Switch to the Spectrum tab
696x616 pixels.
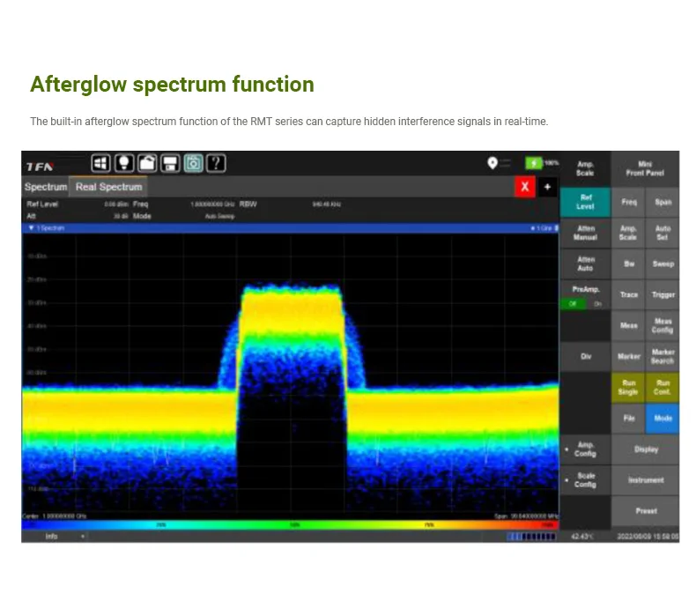point(45,187)
